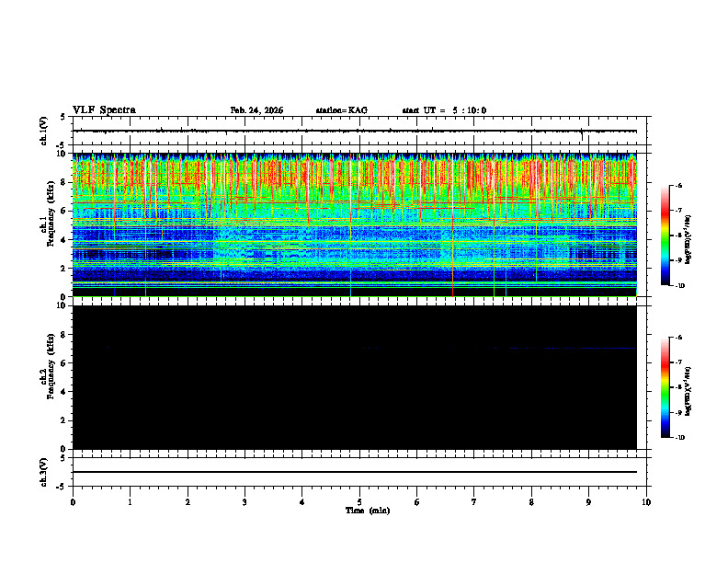728x563 pixels.
Task: Click the "ch.3(V)" axis label
Action: click(43, 472)
